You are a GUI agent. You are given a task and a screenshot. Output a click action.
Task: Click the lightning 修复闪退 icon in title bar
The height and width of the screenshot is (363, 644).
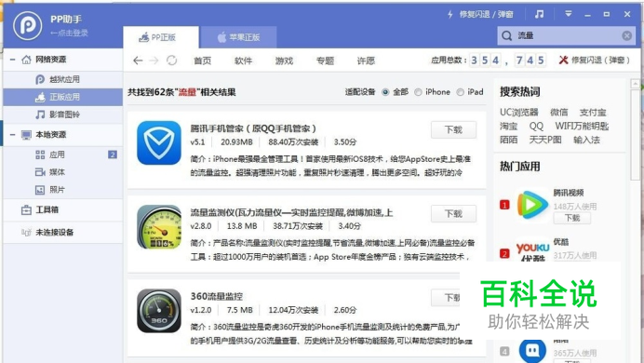click(x=450, y=14)
